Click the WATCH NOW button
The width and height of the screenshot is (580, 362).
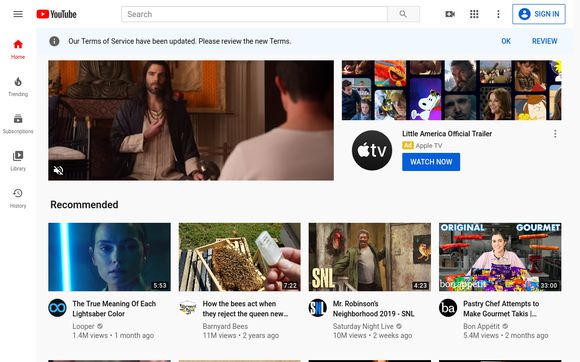pyautogui.click(x=431, y=162)
